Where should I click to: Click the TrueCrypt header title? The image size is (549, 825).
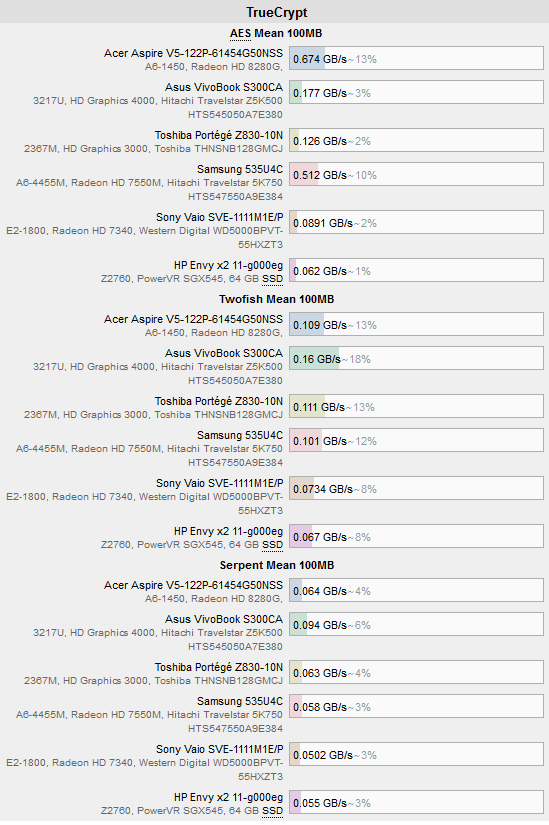276,12
